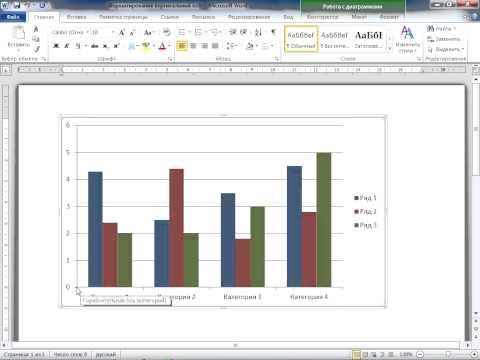Click the Grow Font icon

click(122, 32)
